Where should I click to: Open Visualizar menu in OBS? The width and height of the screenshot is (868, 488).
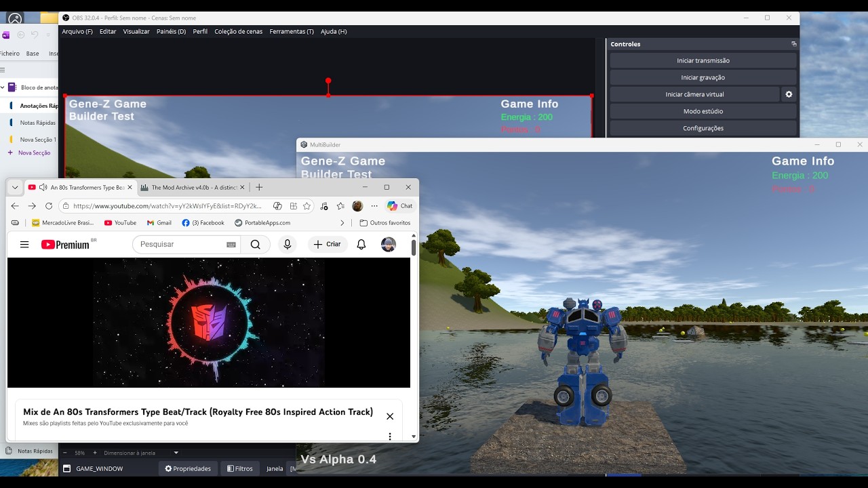136,31
